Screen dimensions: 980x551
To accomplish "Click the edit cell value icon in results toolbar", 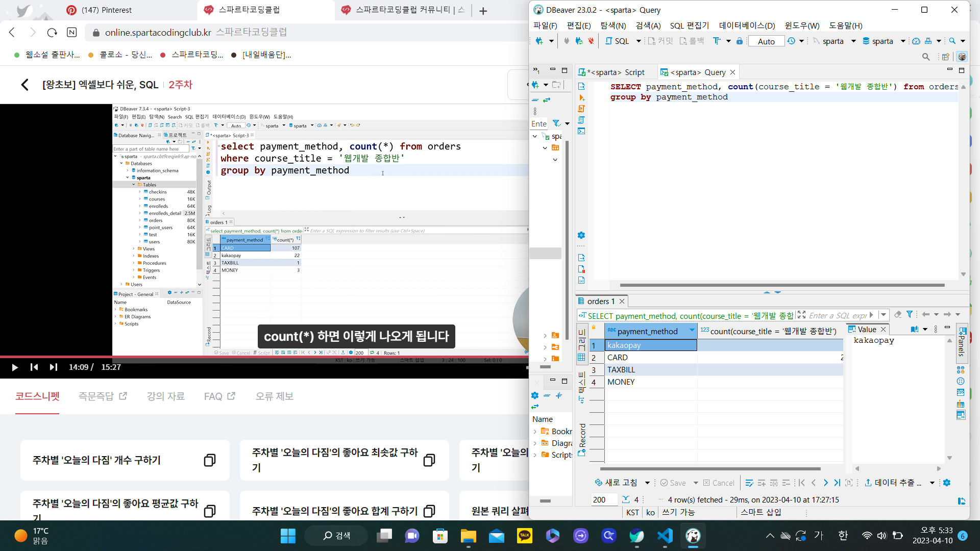I will coord(749,483).
